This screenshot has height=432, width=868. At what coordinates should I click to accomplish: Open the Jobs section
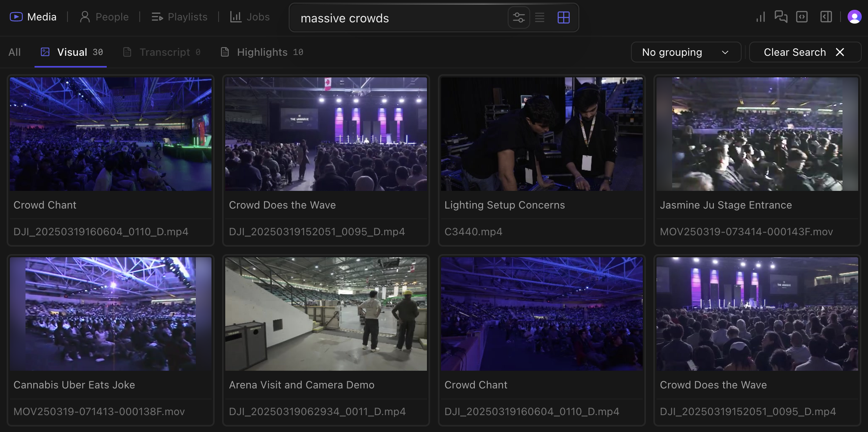coord(250,17)
